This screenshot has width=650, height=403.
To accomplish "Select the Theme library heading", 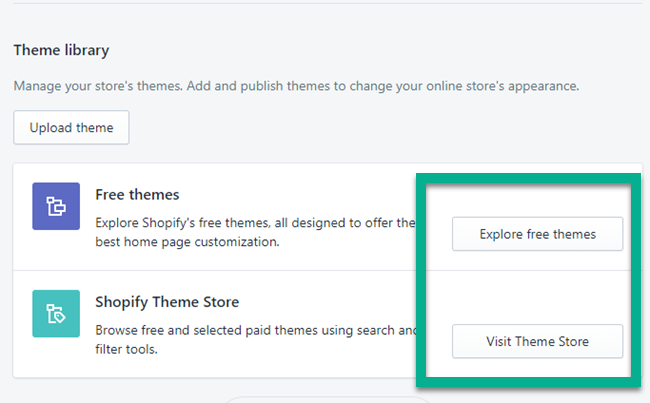I will point(61,50).
